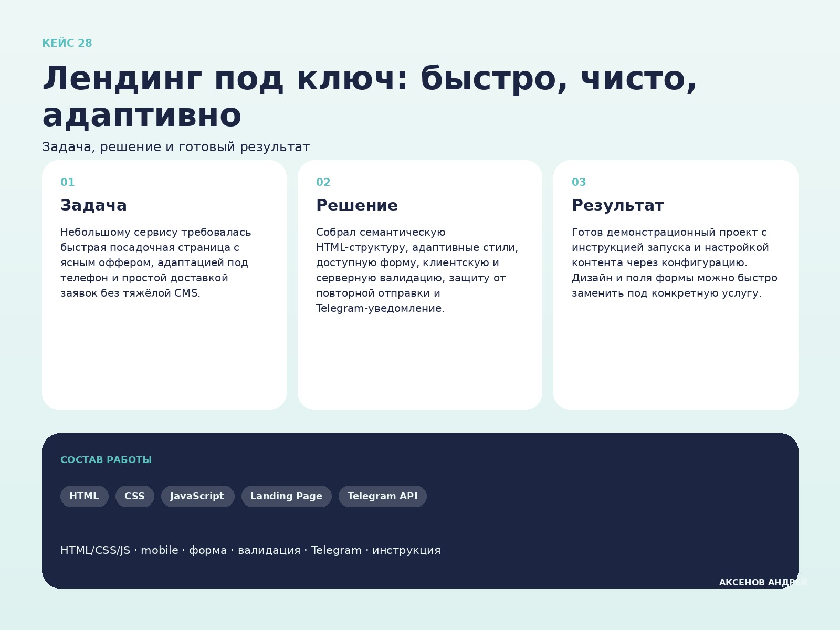
Task: Click the Landing Page tag
Action: 287,496
